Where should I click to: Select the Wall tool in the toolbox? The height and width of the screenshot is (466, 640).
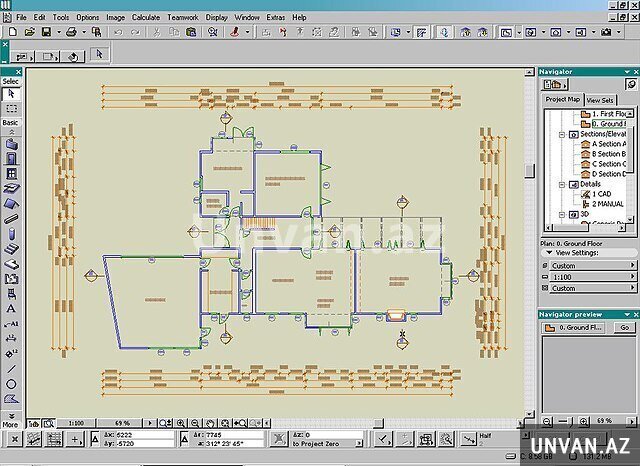[11, 144]
